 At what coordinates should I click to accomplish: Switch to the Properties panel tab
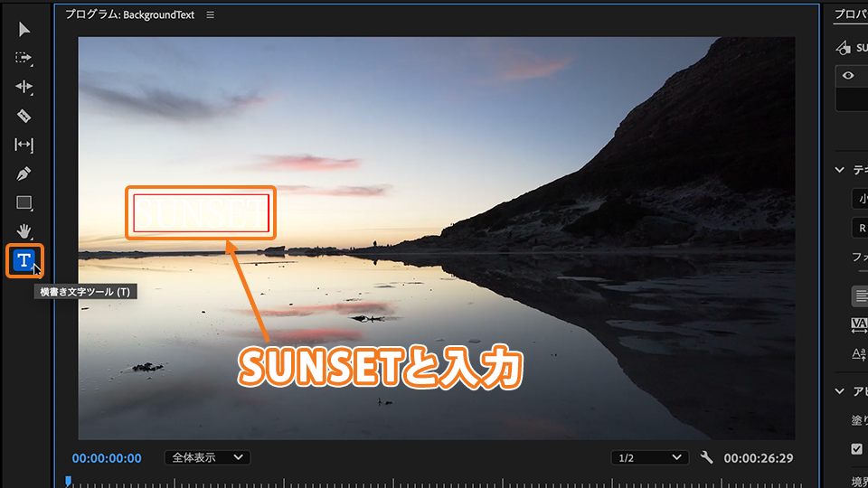click(852, 14)
